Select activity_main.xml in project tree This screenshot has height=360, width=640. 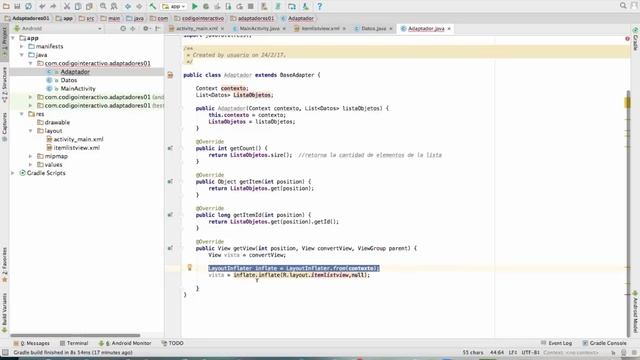point(78,139)
